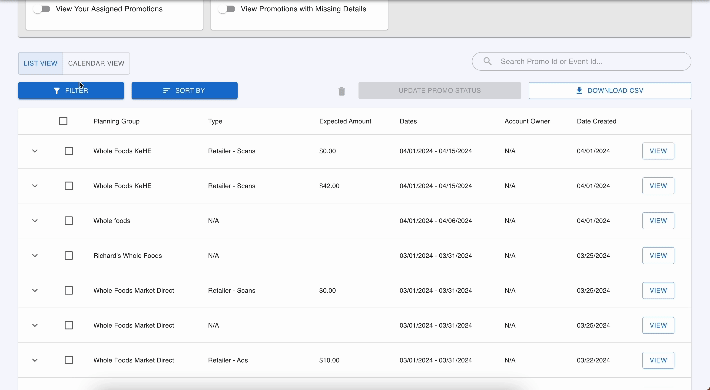View the Whole Foods KeHE $0.00 promotion
Viewport: 710px width, 390px height.
(658, 151)
